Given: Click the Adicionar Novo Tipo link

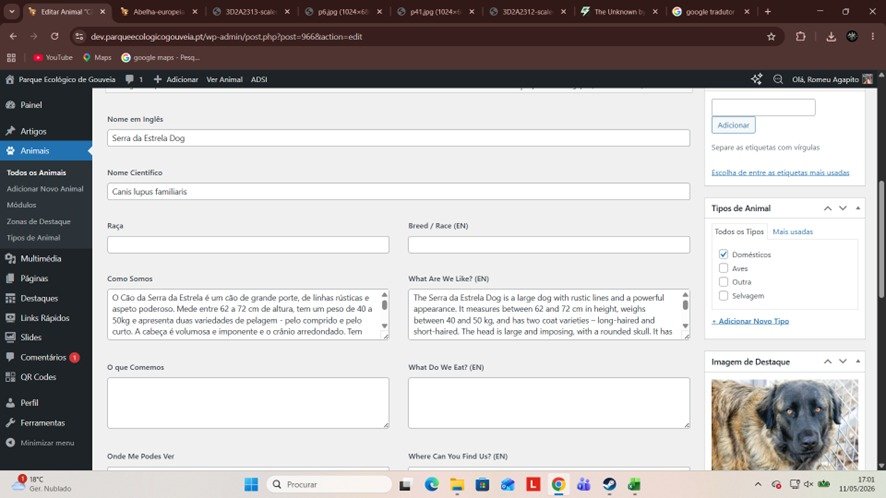Looking at the screenshot, I should coord(750,321).
